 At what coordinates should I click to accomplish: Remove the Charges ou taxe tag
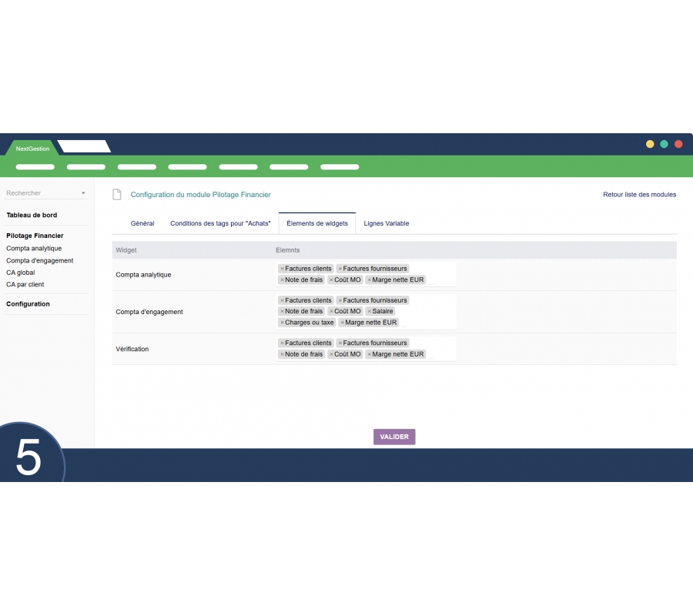pos(282,323)
